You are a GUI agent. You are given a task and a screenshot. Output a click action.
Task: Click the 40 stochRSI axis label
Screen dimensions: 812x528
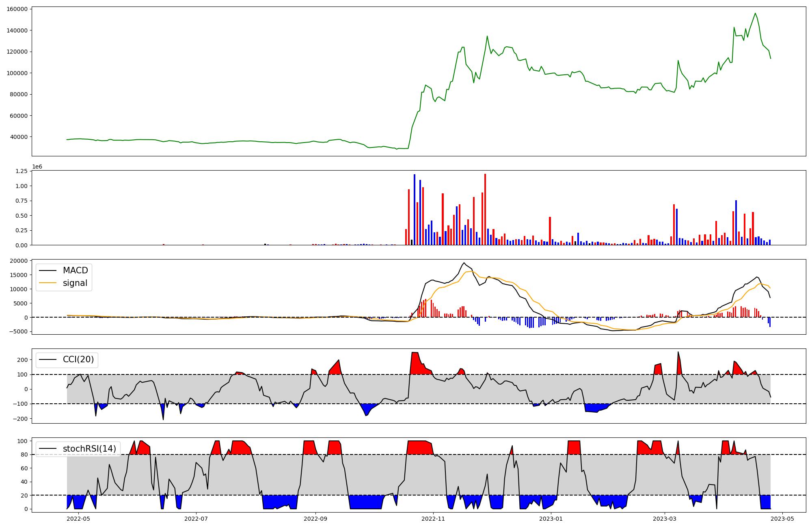point(24,482)
